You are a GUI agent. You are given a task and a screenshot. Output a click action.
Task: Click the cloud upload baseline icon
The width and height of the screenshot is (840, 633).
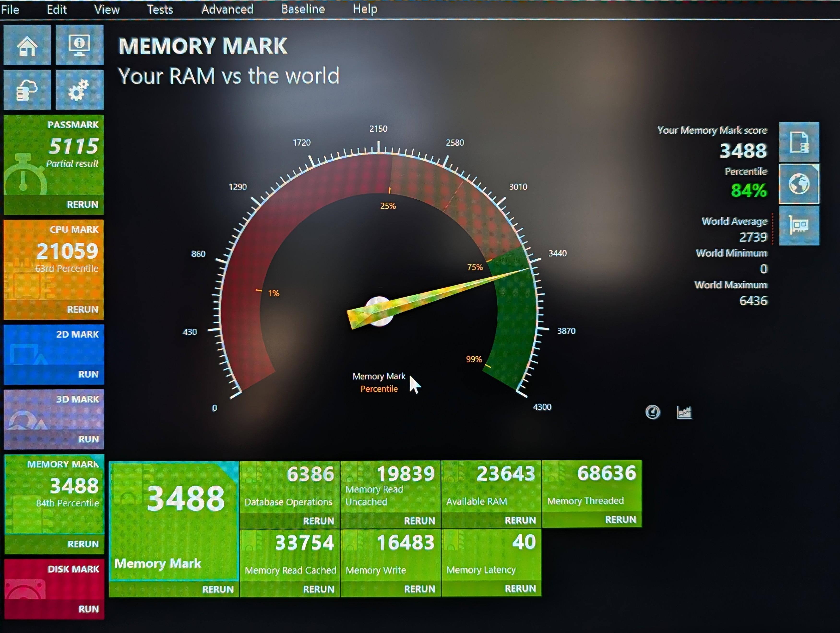(27, 90)
